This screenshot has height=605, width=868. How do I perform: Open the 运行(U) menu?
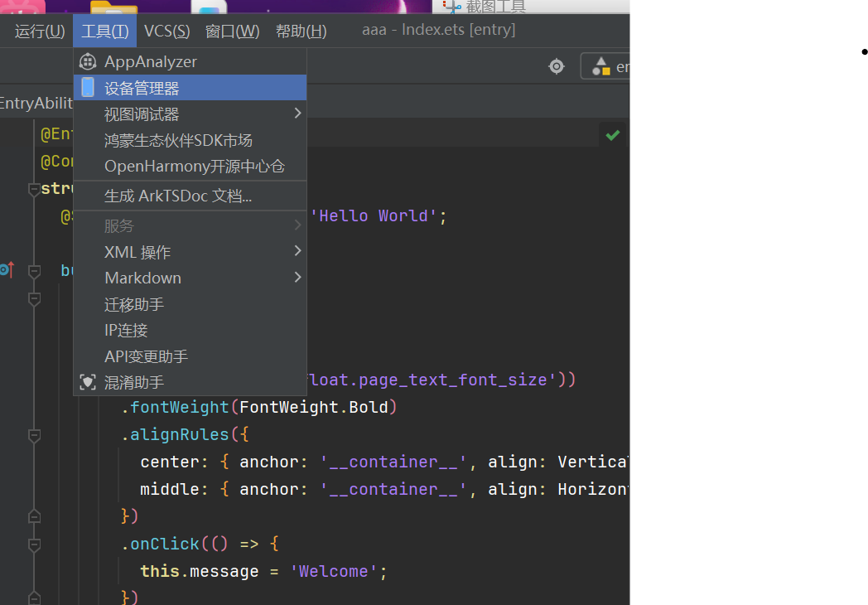(39, 31)
